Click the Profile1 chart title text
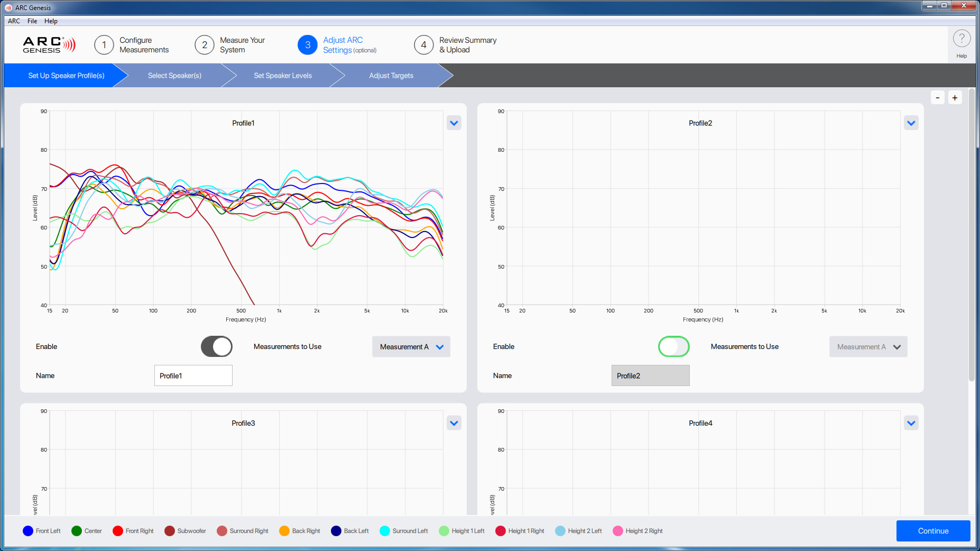 [243, 123]
